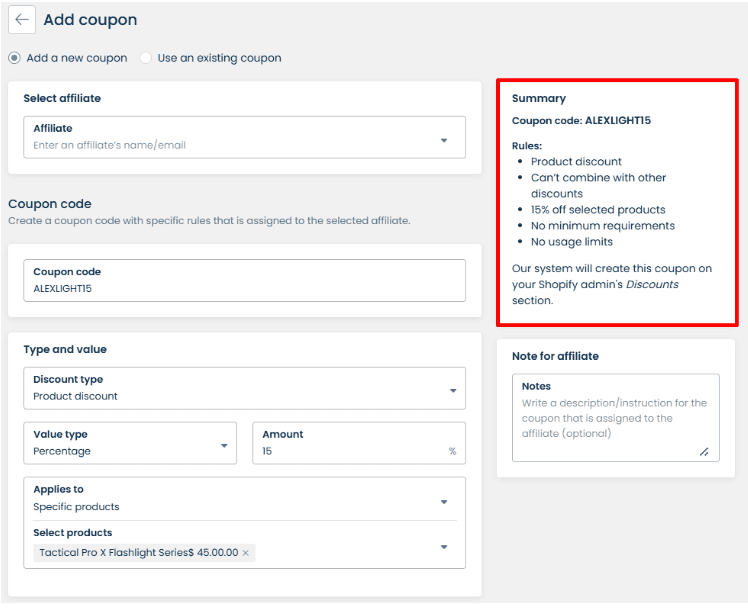Open the Select products dropdown arrow

coord(444,546)
